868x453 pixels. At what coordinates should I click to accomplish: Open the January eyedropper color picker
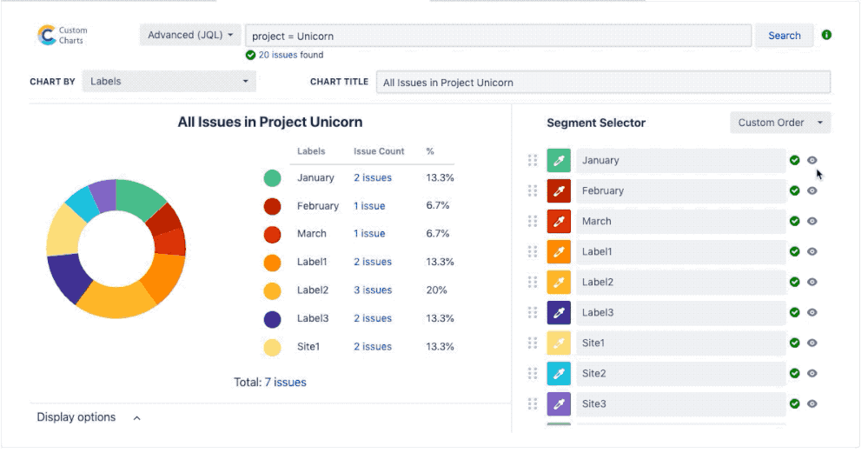point(559,161)
